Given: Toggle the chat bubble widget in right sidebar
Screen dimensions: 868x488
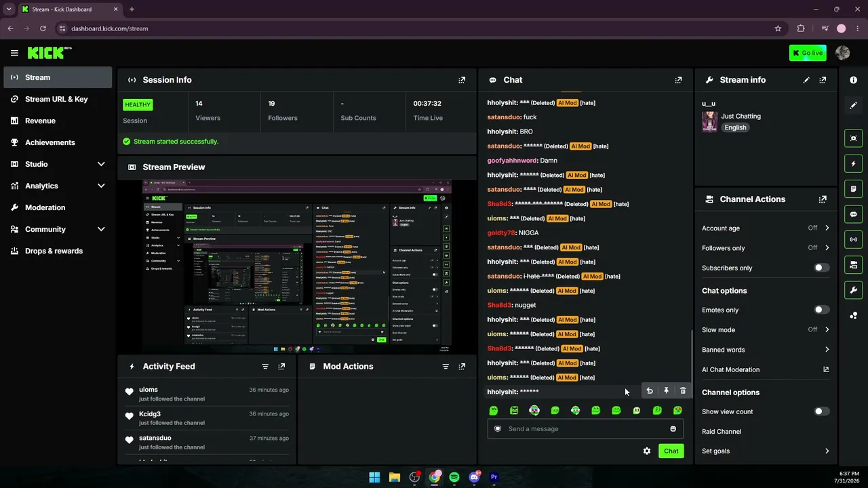Looking at the screenshot, I should [853, 214].
